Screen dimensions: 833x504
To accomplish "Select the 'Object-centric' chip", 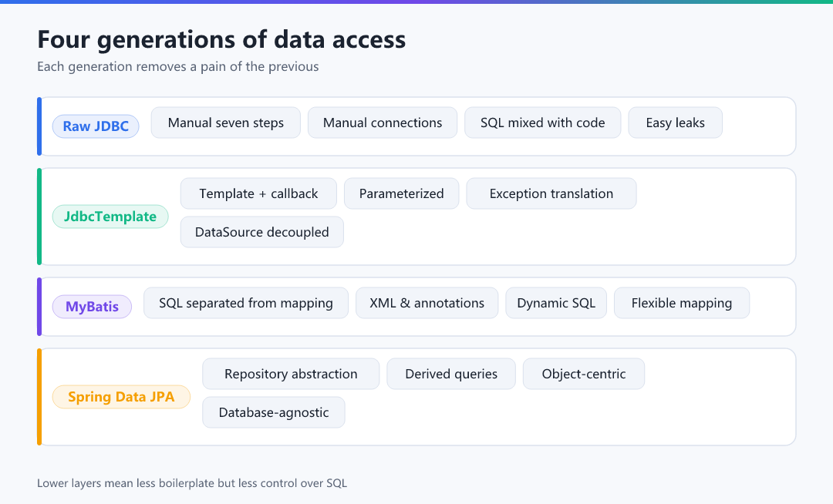I will point(584,374).
